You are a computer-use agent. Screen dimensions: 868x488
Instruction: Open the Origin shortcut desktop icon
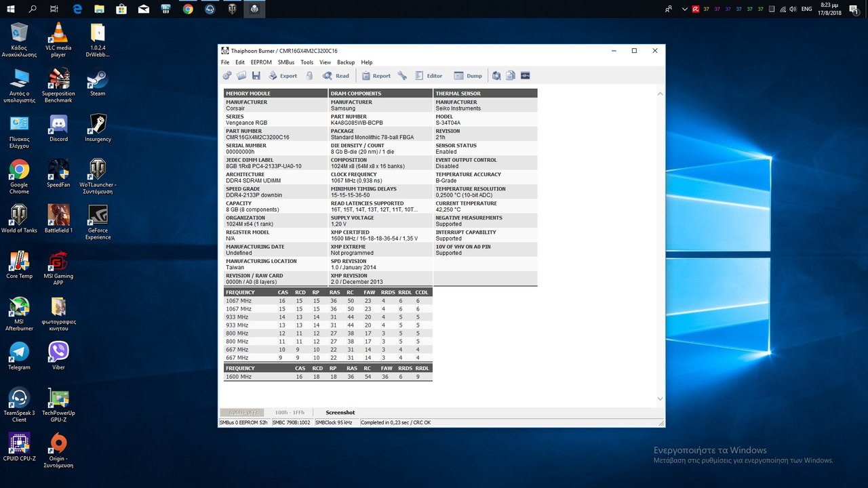point(58,451)
